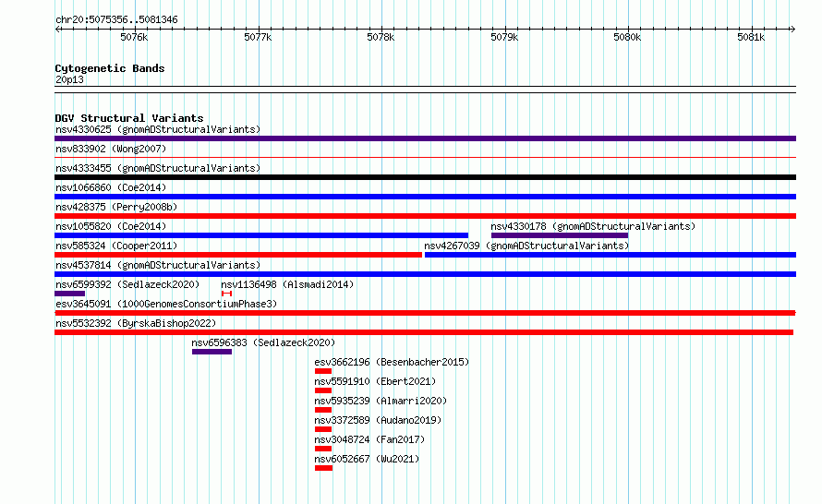The image size is (822, 504).
Task: Click the nsv5935239 (Almarri2020) label
Action: [381, 401]
